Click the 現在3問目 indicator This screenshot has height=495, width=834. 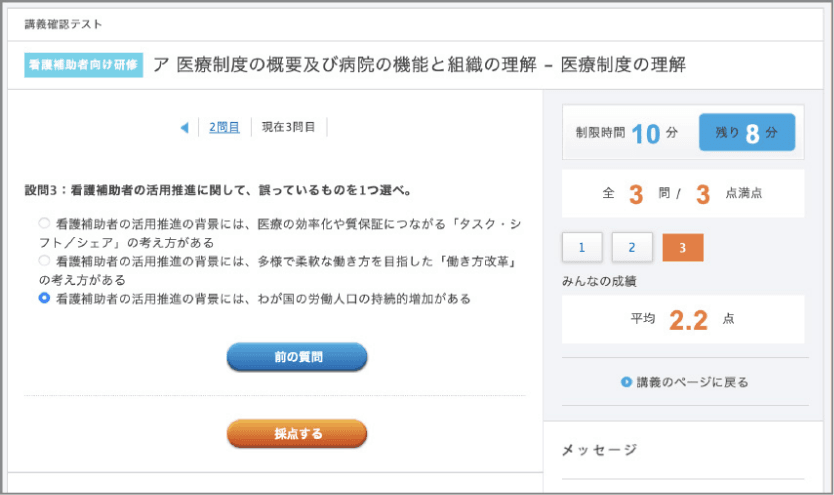pos(288,127)
